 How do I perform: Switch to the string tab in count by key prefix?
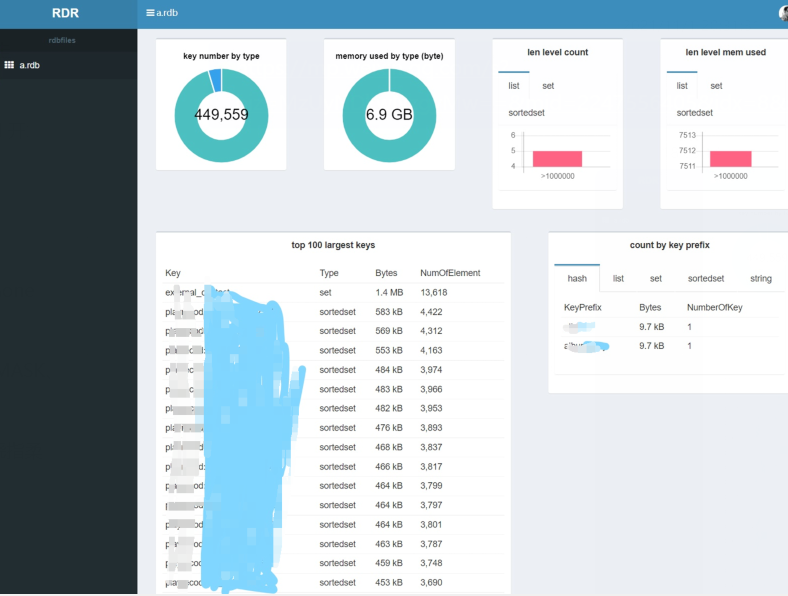coord(761,279)
